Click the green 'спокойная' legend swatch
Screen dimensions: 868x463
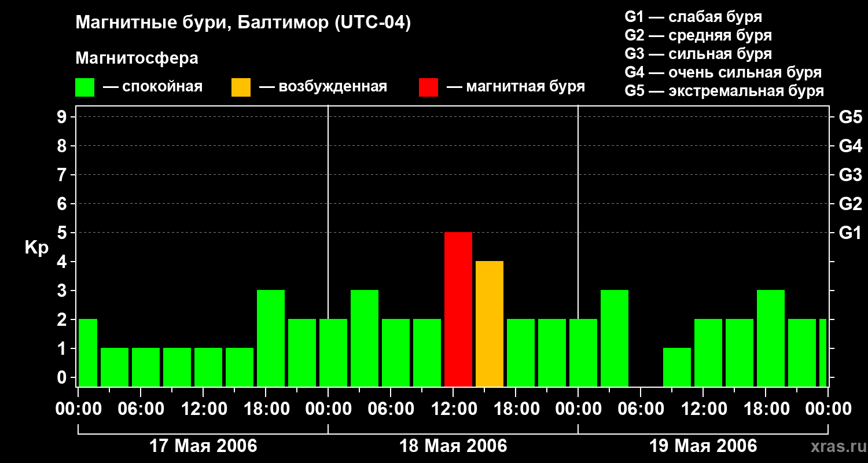[x=85, y=87]
